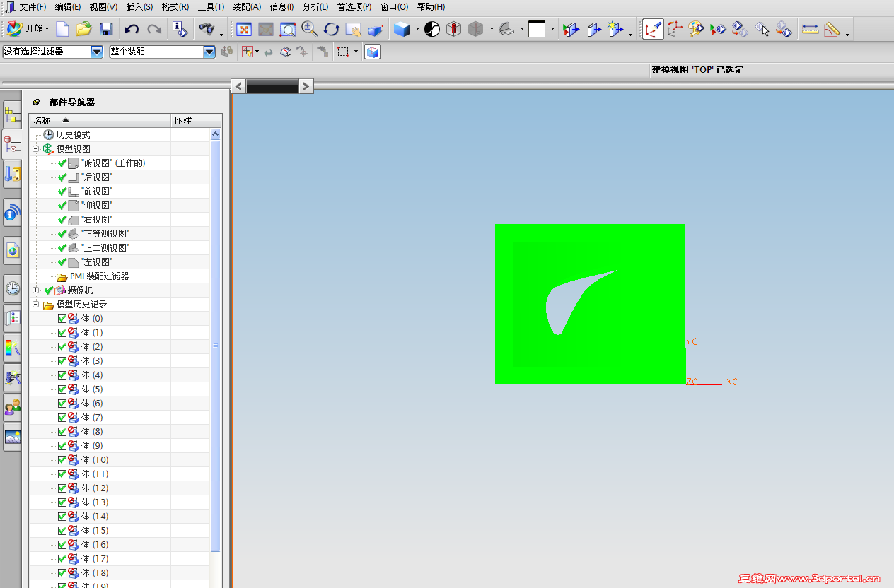
Task: Open the 整个装配 scope dropdown
Action: 209,52
